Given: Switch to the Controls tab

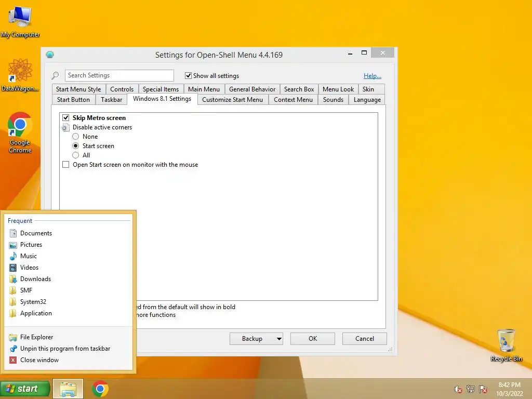Looking at the screenshot, I should pyautogui.click(x=122, y=89).
